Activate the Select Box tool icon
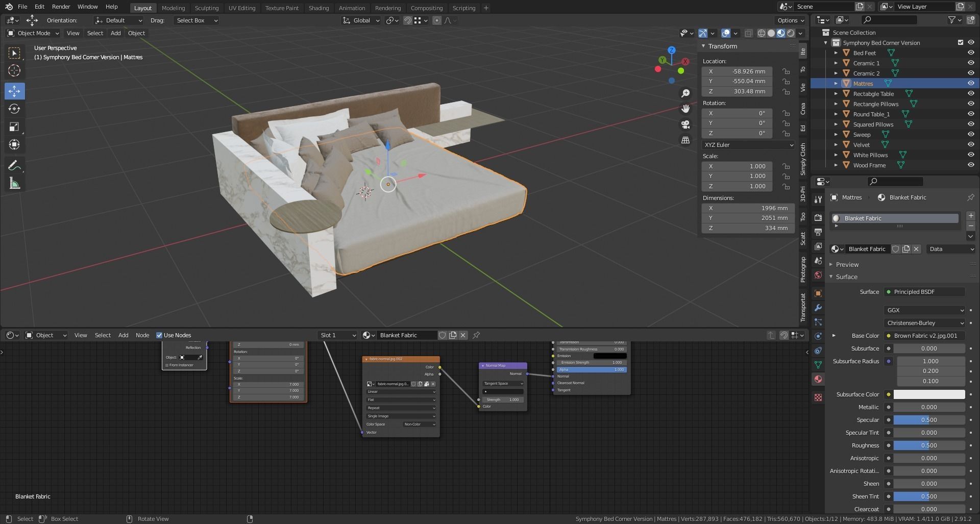Viewport: 980px width, 524px height. pos(14,53)
